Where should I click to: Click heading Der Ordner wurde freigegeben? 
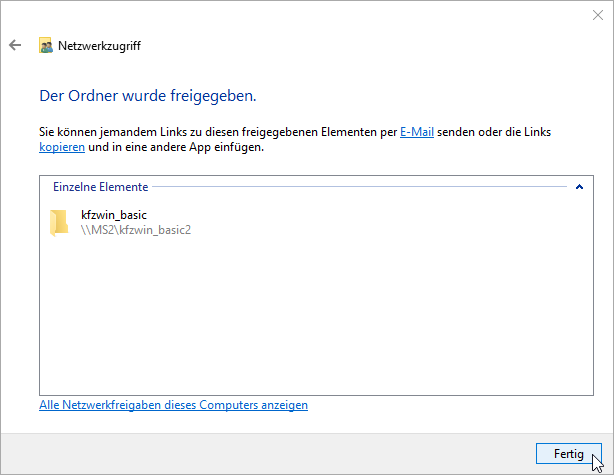pyautogui.click(x=148, y=96)
